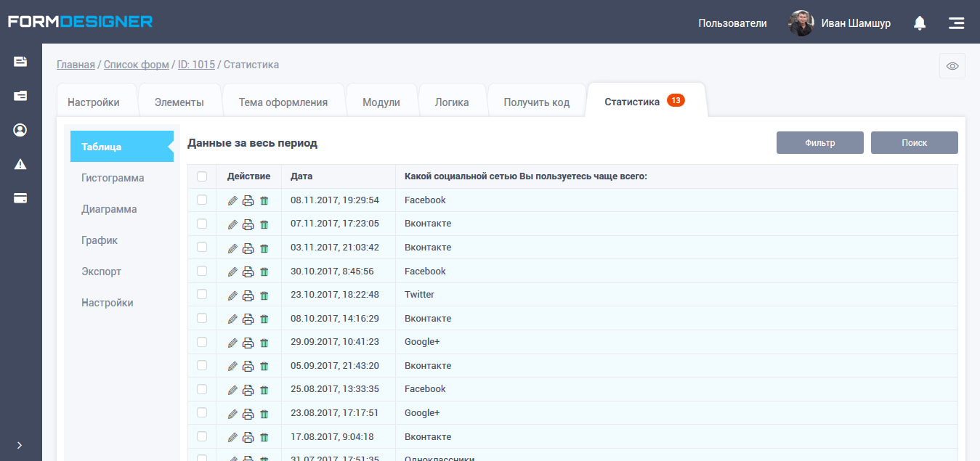Switch to the Элементы tab

pos(179,102)
